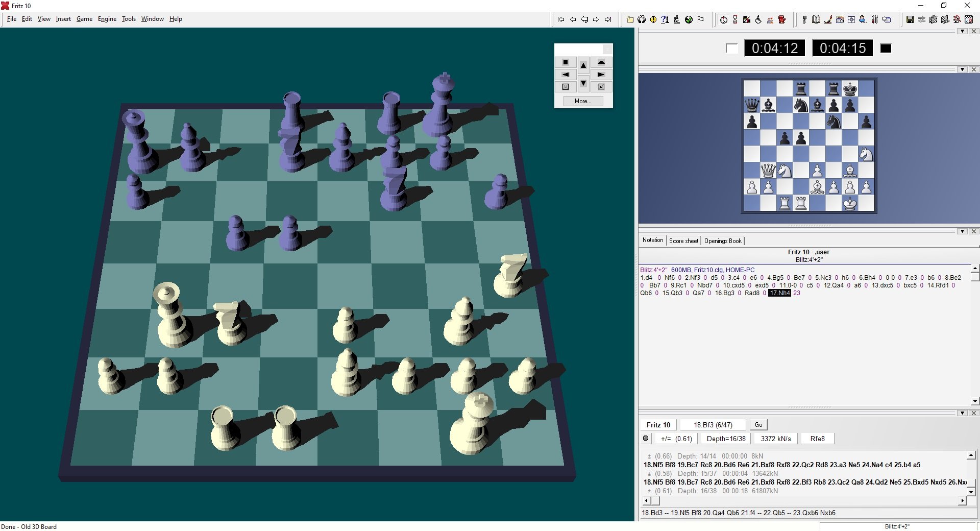
Task: Open the Game menu
Action: tap(84, 19)
